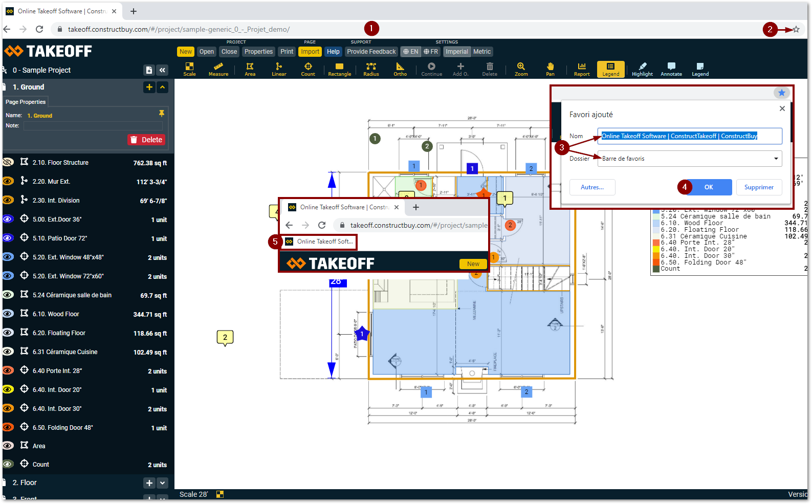
Task: Choose the Area takeoff tool
Action: point(250,69)
